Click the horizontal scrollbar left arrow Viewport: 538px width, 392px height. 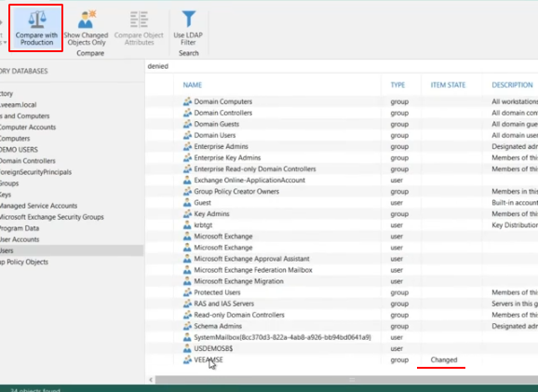pos(151,380)
